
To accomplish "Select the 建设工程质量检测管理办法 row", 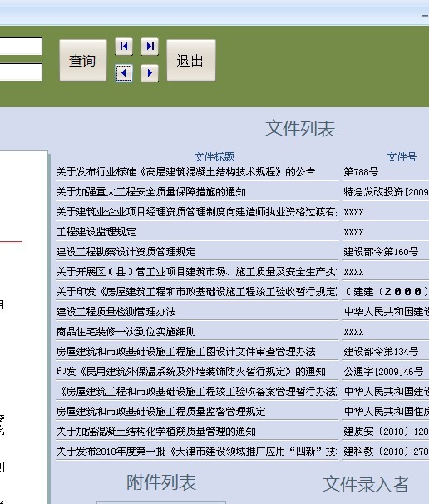I will point(197,311).
